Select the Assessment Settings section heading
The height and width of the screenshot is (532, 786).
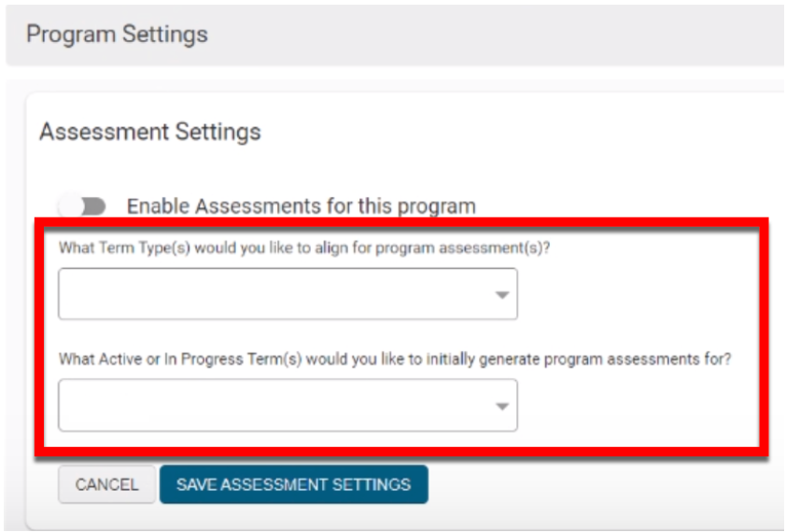coord(149,132)
